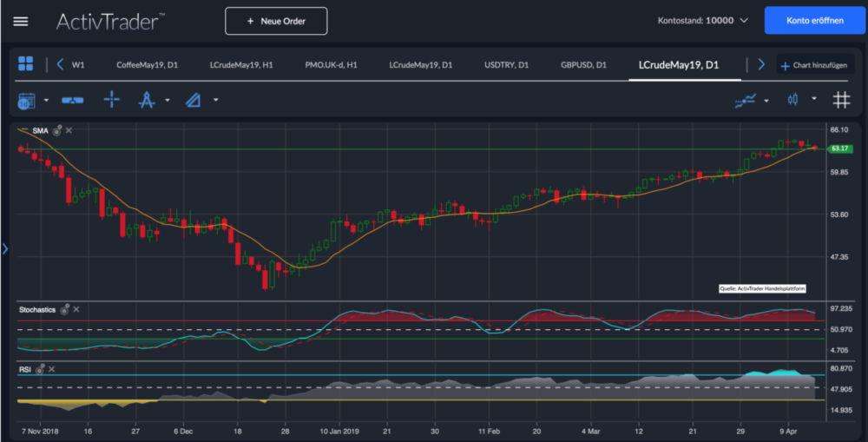
Task: Open the candlestick chart type icon
Action: pyautogui.click(x=792, y=99)
